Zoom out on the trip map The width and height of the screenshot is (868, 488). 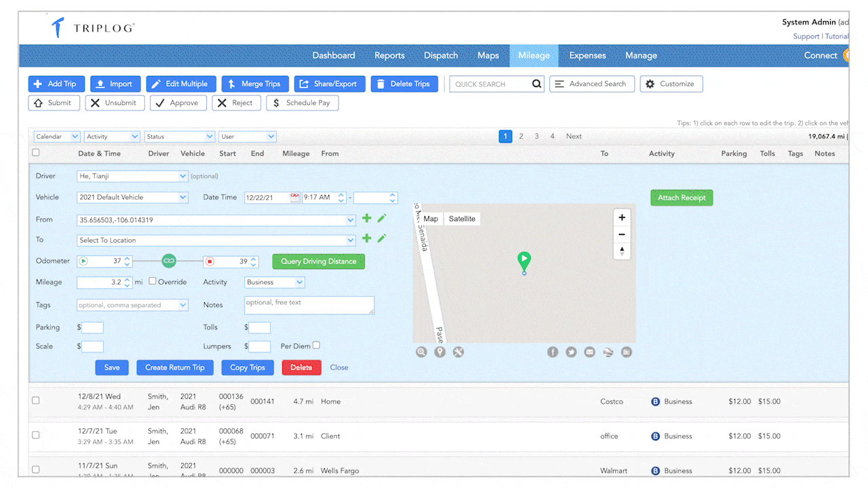(x=622, y=235)
